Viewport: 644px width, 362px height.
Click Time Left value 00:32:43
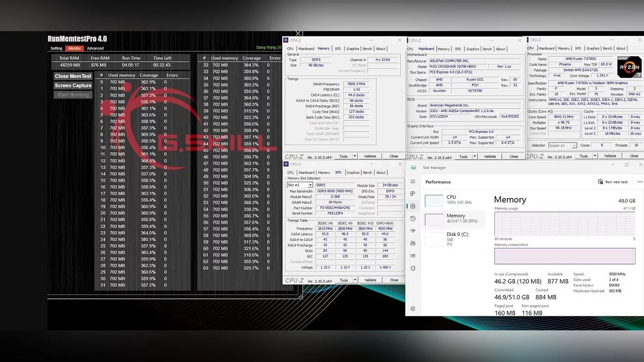tap(162, 65)
